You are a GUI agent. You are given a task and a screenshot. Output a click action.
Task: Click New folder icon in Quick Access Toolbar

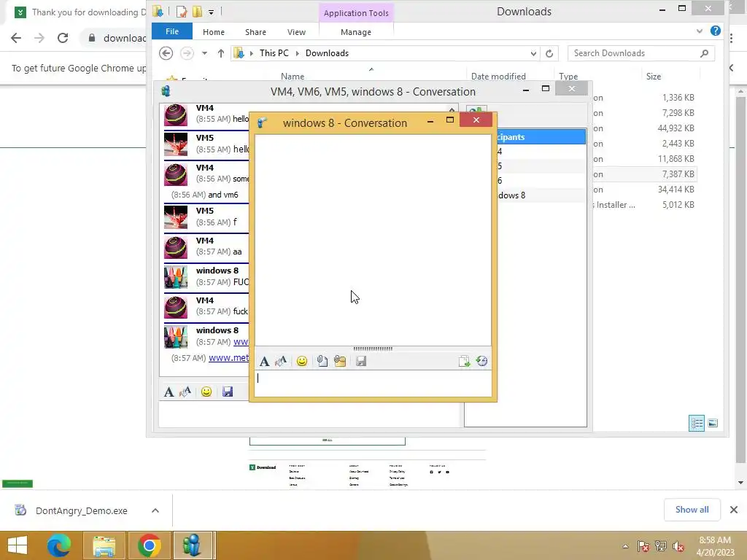[197, 12]
